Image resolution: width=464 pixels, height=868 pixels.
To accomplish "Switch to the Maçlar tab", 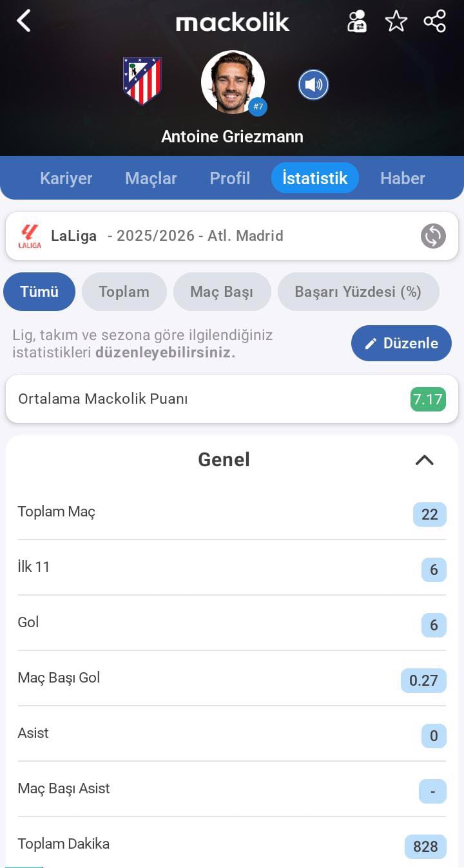I will pyautogui.click(x=151, y=178).
